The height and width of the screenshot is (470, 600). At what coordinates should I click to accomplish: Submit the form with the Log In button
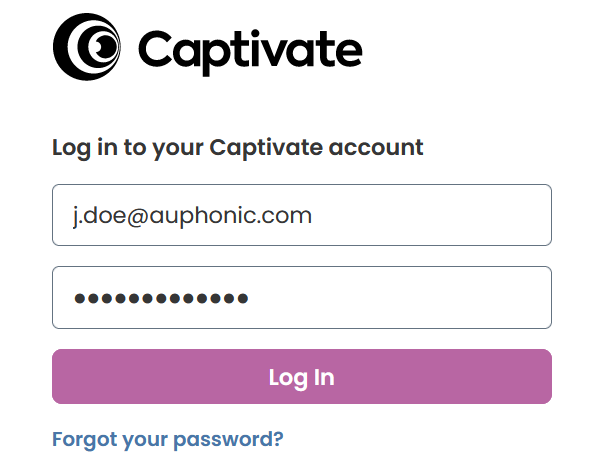tap(302, 377)
